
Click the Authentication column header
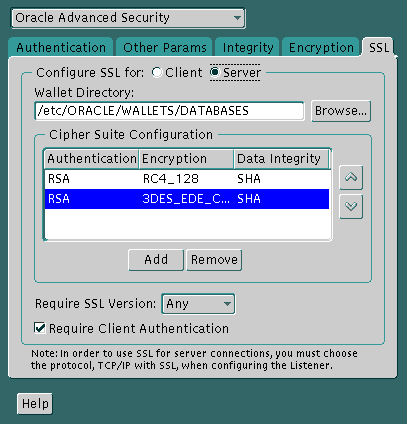pyautogui.click(x=92, y=159)
